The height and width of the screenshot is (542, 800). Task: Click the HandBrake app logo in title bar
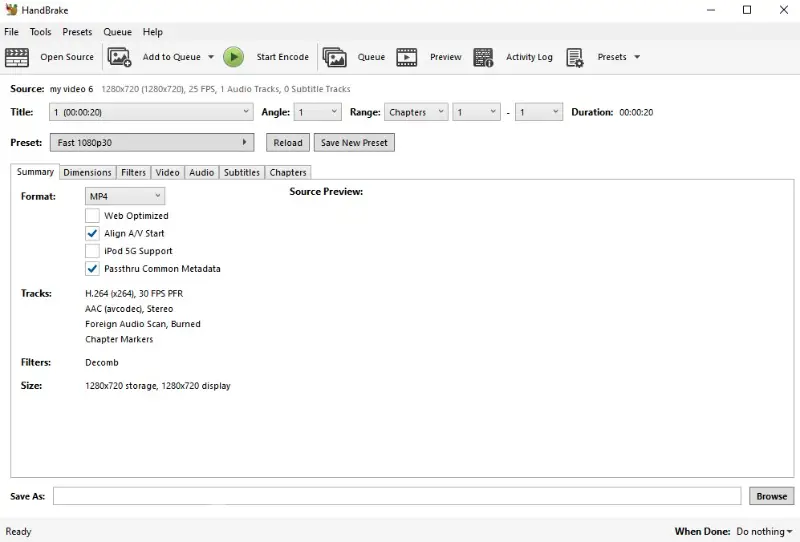click(x=11, y=10)
